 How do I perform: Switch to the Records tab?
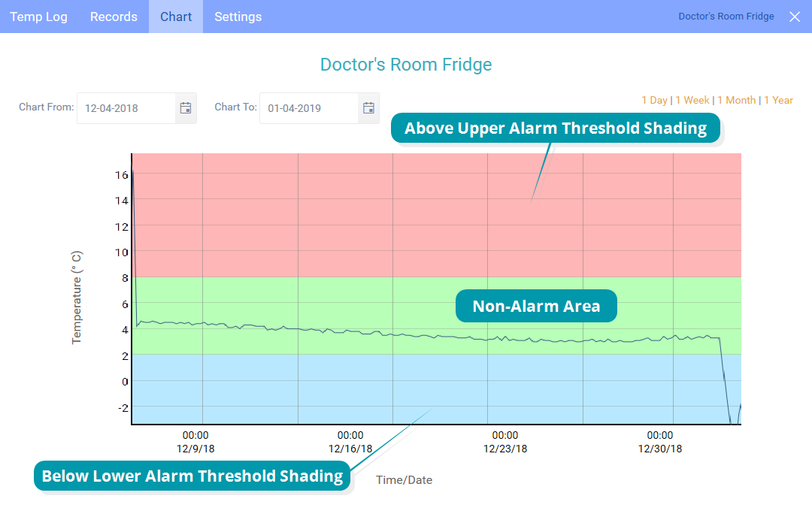(114, 16)
